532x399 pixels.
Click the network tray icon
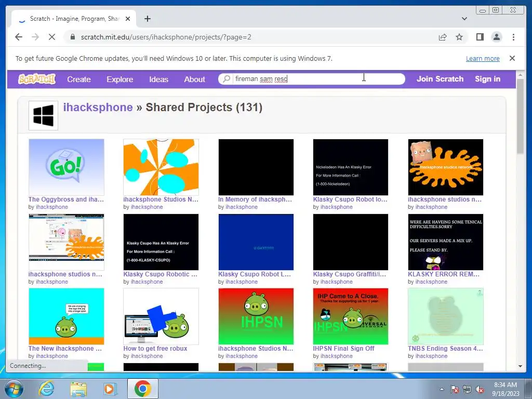(x=467, y=389)
